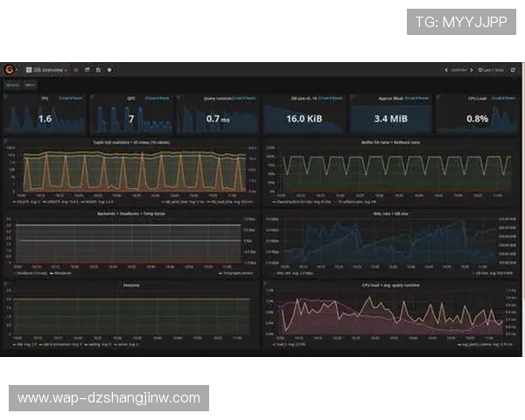Open the Last 1 hour time picker

tap(491, 70)
